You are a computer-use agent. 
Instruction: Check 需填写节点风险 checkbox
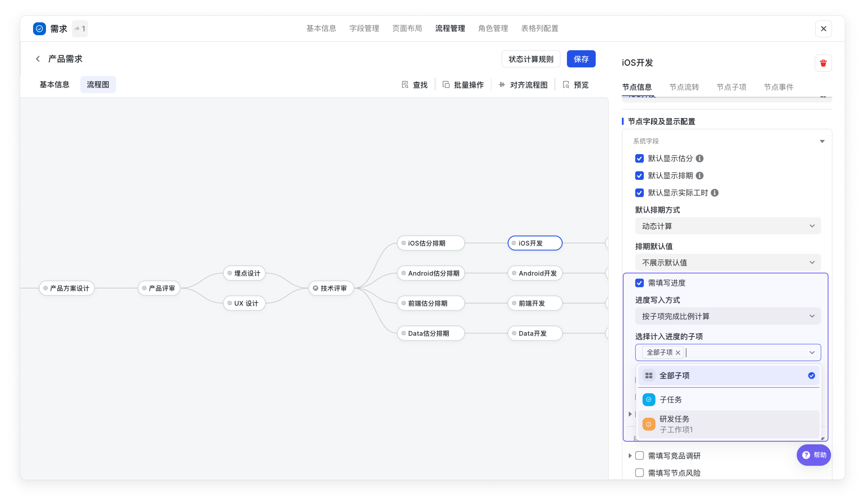(x=639, y=473)
